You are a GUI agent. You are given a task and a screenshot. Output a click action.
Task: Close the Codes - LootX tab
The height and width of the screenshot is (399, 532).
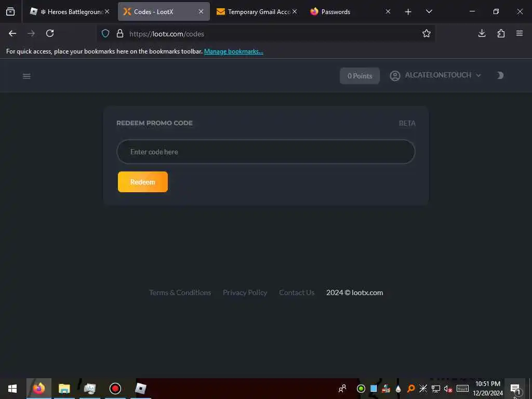pyautogui.click(x=201, y=11)
